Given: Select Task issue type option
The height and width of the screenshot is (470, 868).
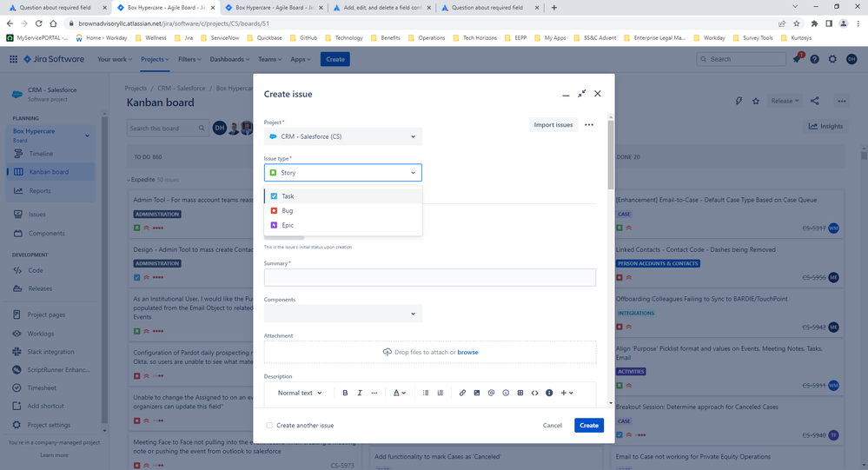Looking at the screenshot, I should [x=342, y=196].
